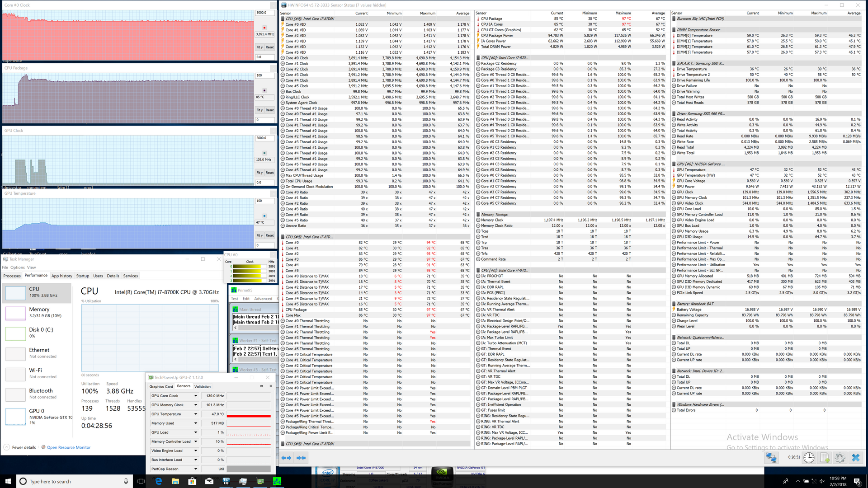Click Type here to search box

(75, 481)
